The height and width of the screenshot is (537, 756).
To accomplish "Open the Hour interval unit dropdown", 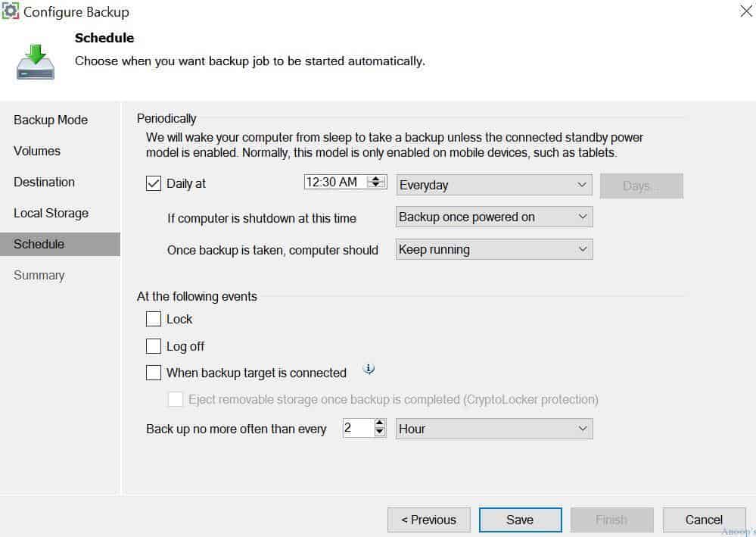I will [494, 429].
